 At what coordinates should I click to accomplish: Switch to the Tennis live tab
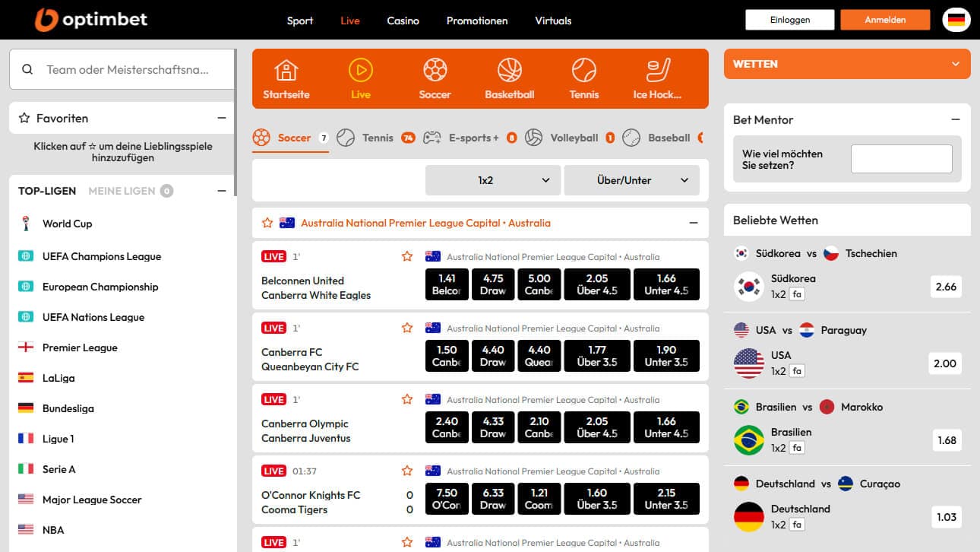click(x=376, y=138)
